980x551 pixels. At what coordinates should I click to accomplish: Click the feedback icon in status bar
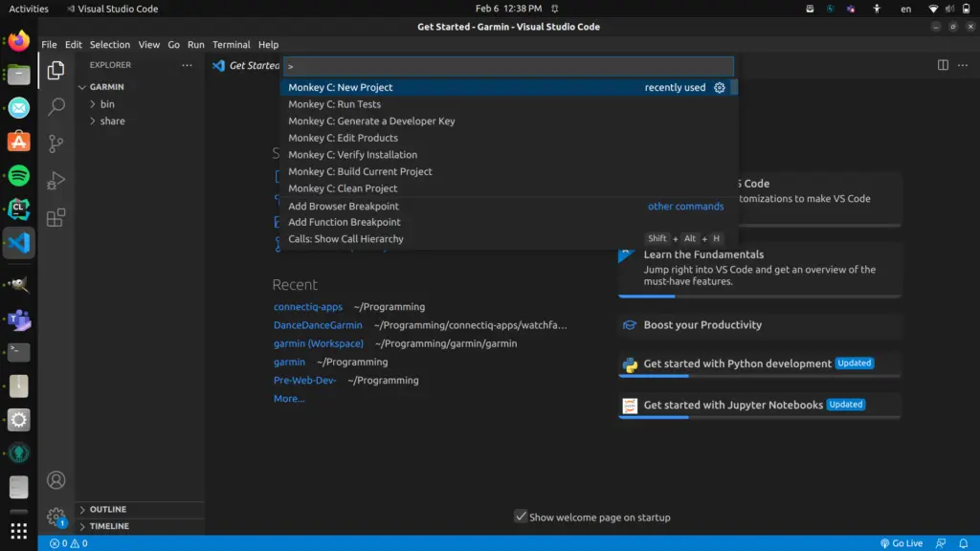click(x=941, y=543)
